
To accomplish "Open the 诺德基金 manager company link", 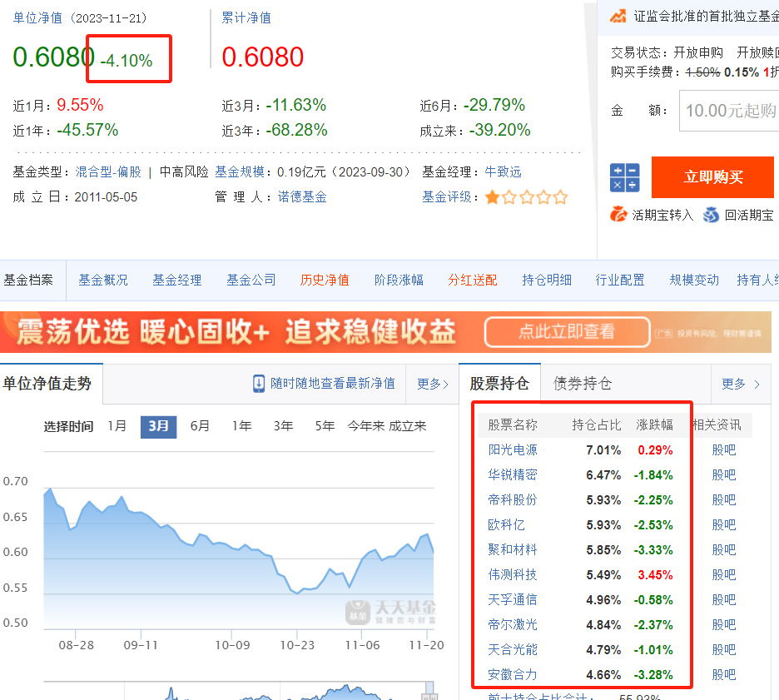I will (302, 196).
